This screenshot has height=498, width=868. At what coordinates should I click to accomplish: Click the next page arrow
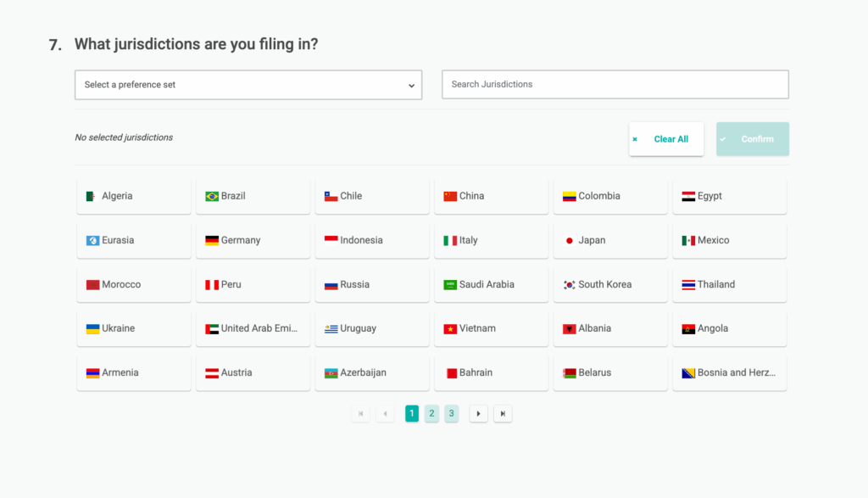pos(478,413)
